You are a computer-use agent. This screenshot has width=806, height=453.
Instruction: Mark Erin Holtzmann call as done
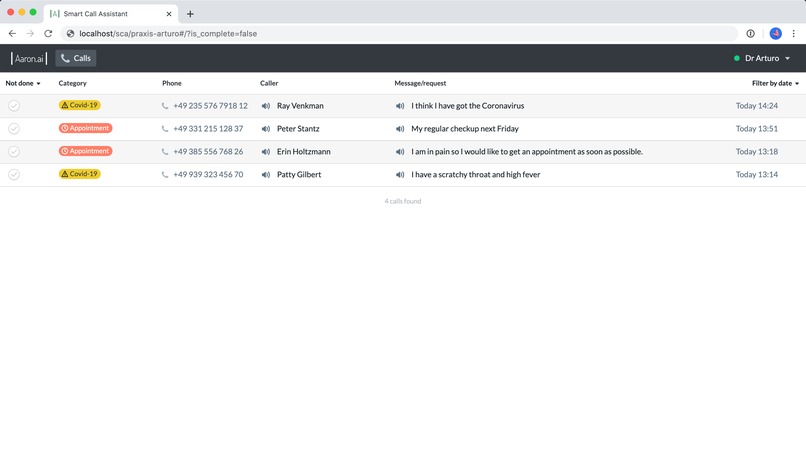(x=14, y=152)
